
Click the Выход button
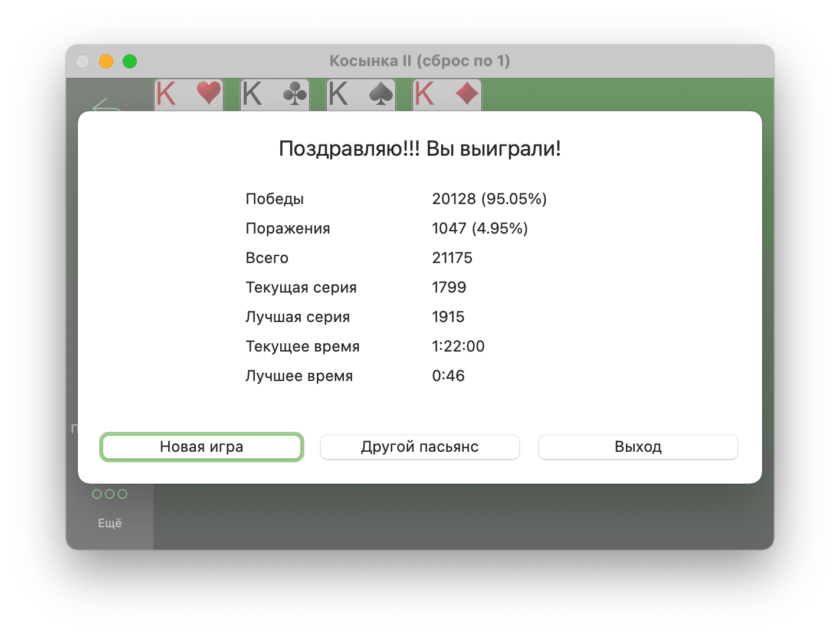click(x=638, y=447)
